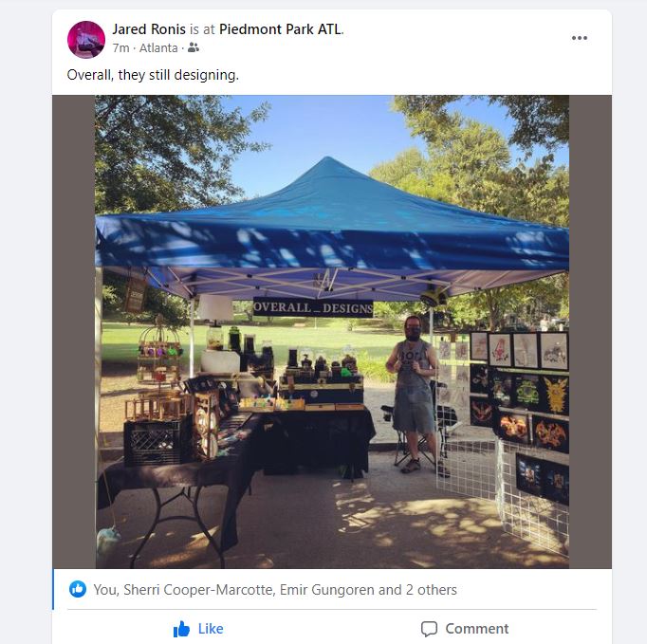Open the Piedmont Park ATL location page

point(280,29)
